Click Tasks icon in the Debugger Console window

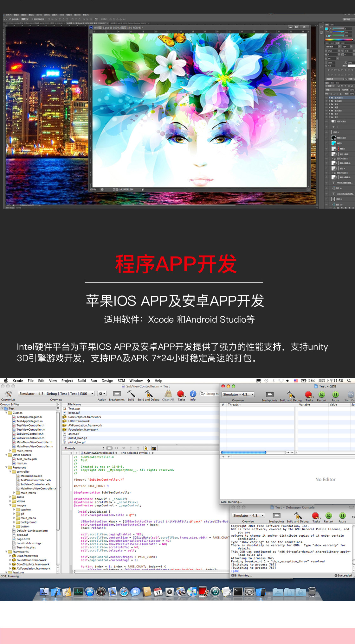(x=316, y=515)
